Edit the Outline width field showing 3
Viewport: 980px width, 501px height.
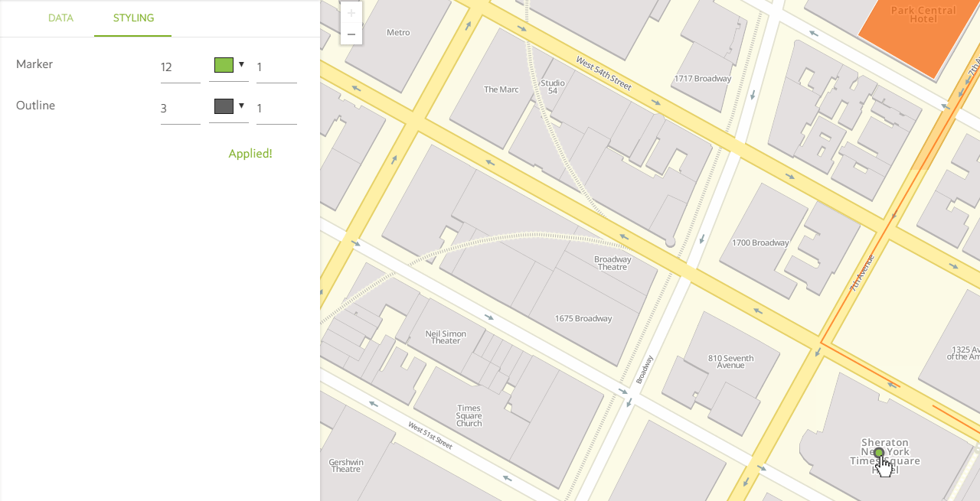pyautogui.click(x=181, y=109)
